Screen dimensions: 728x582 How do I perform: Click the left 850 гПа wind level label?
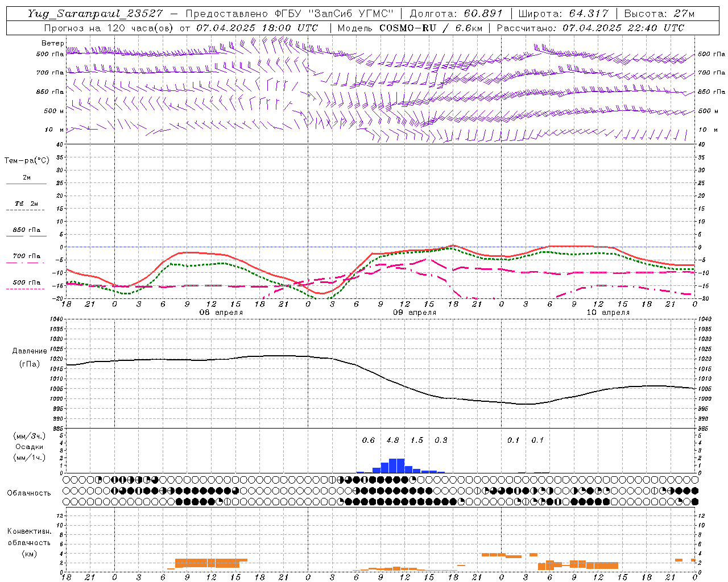(x=50, y=92)
